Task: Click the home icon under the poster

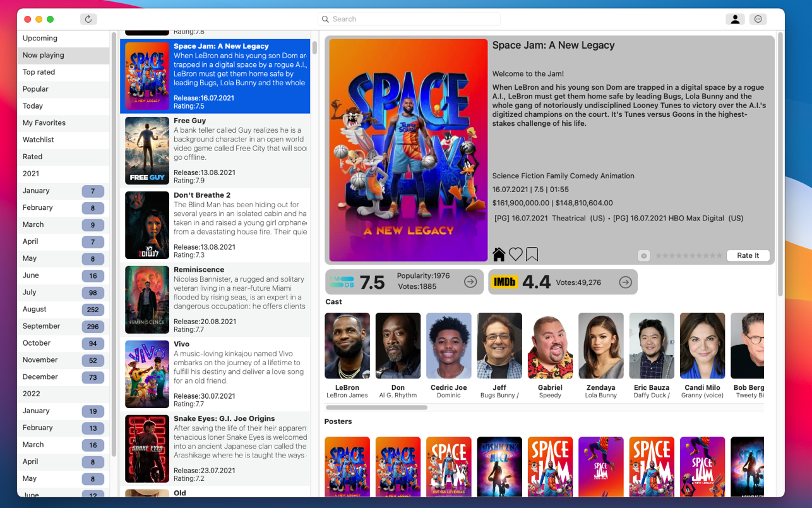Action: [499, 254]
